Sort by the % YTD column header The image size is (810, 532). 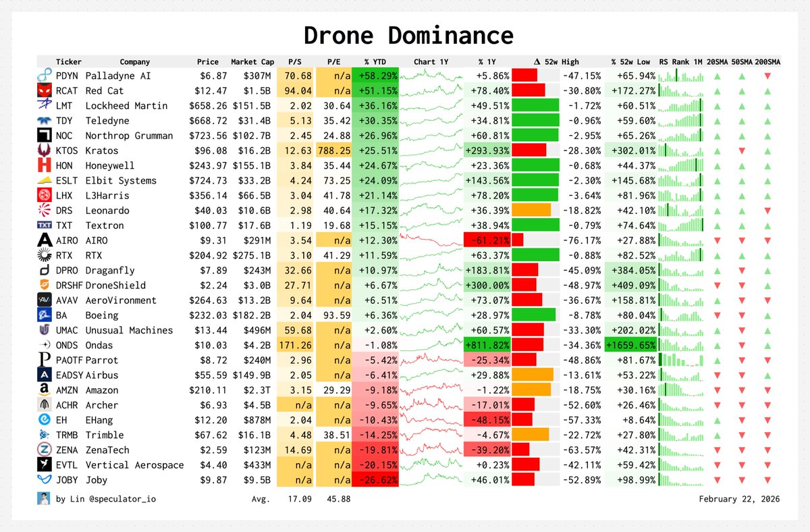coord(376,61)
